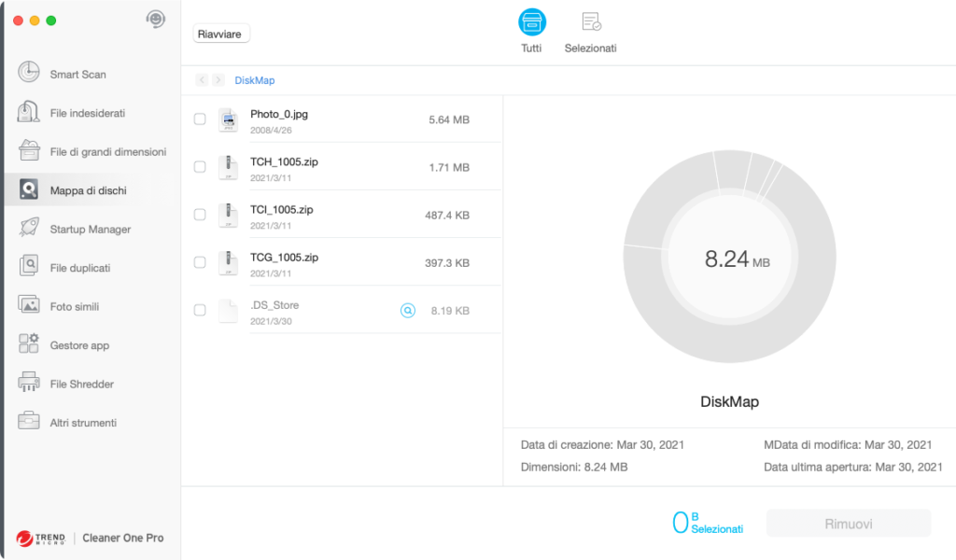Select the File indesiderati cleaner icon
The height and width of the screenshot is (560, 956).
click(29, 112)
